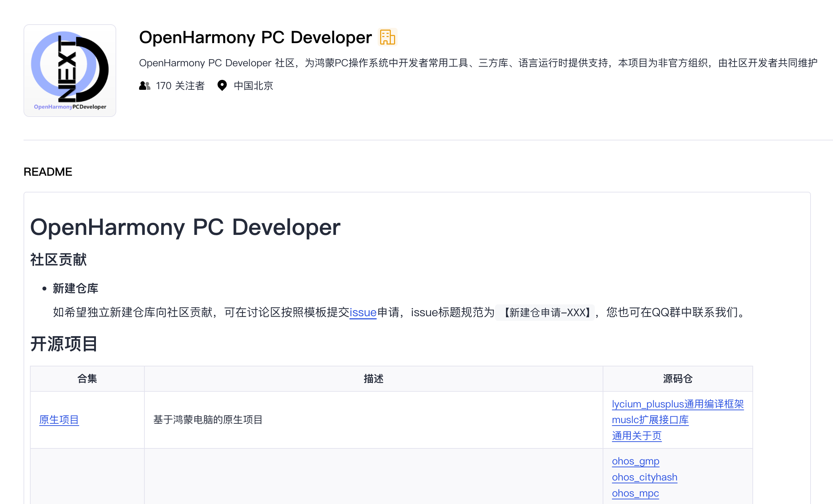Image resolution: width=833 pixels, height=504 pixels.
Task: Click the 源码仓 table column header
Action: click(678, 379)
